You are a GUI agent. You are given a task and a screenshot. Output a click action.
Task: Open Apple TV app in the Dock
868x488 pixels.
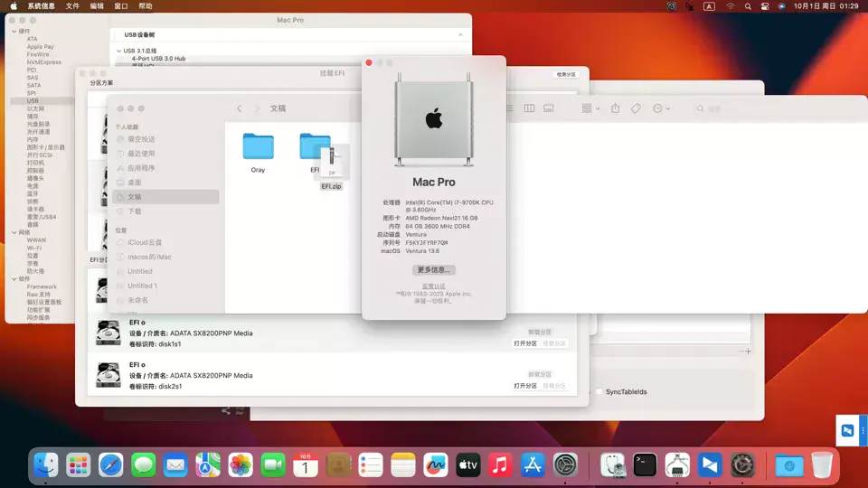click(467, 465)
